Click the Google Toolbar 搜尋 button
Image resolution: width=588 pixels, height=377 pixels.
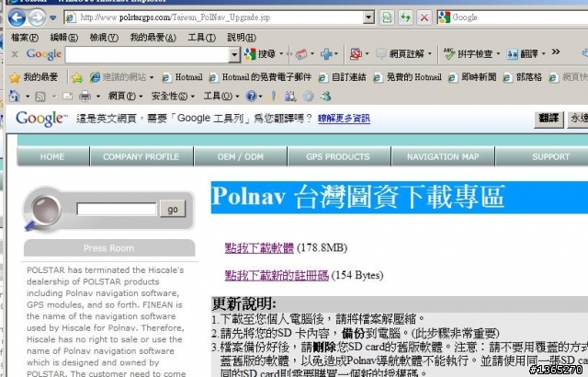coord(260,54)
